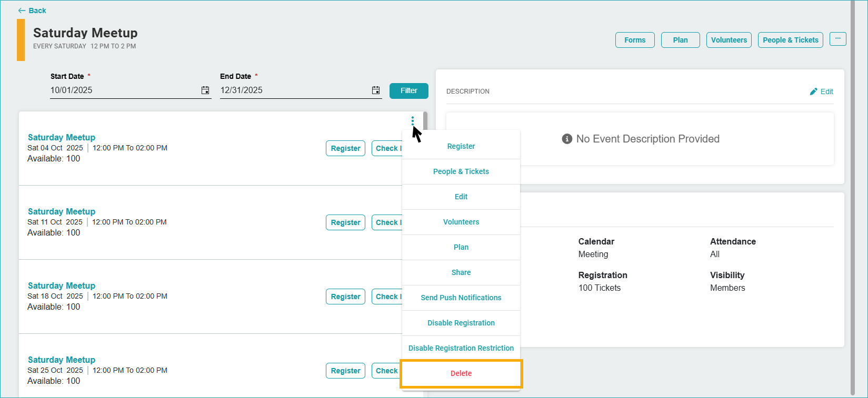868x398 pixels.
Task: Select Delete from the context menu
Action: click(461, 373)
